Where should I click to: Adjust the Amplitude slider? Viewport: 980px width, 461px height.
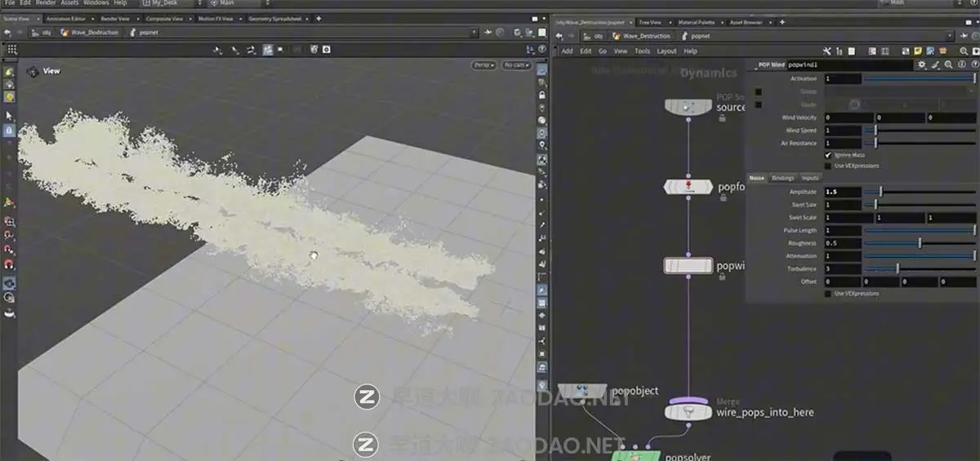[x=920, y=192]
